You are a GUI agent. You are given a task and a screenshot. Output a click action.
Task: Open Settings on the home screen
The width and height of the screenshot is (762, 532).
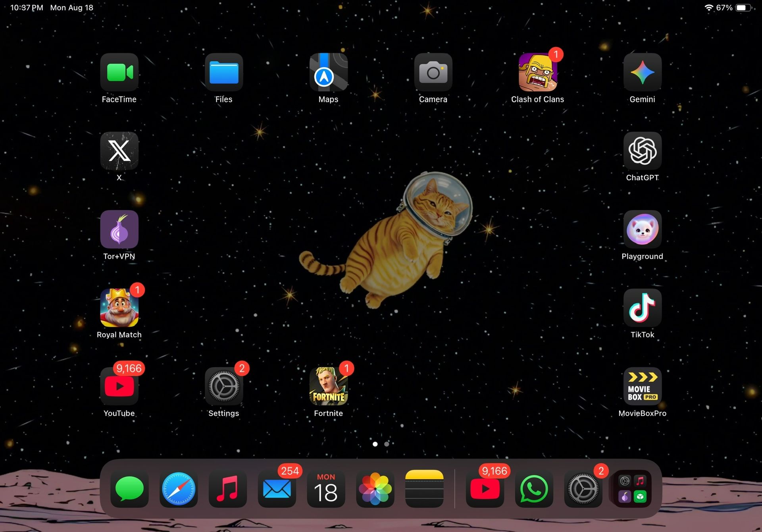coord(224,386)
